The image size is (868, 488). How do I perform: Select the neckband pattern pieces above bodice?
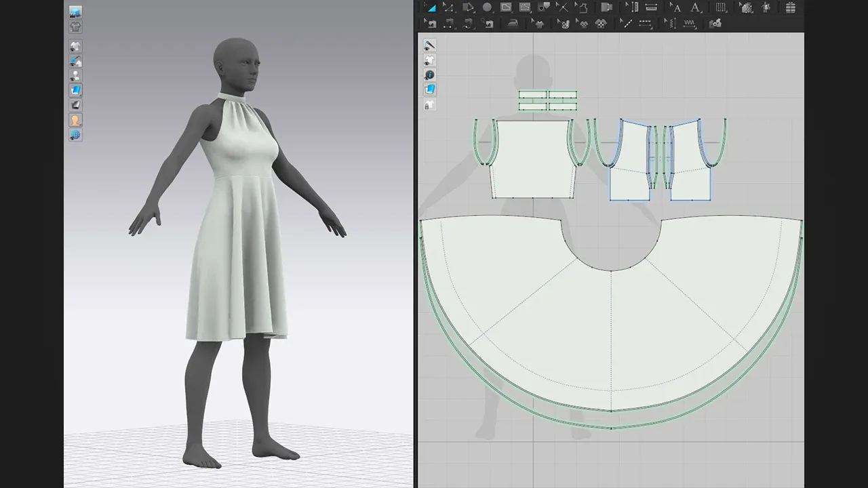click(547, 100)
